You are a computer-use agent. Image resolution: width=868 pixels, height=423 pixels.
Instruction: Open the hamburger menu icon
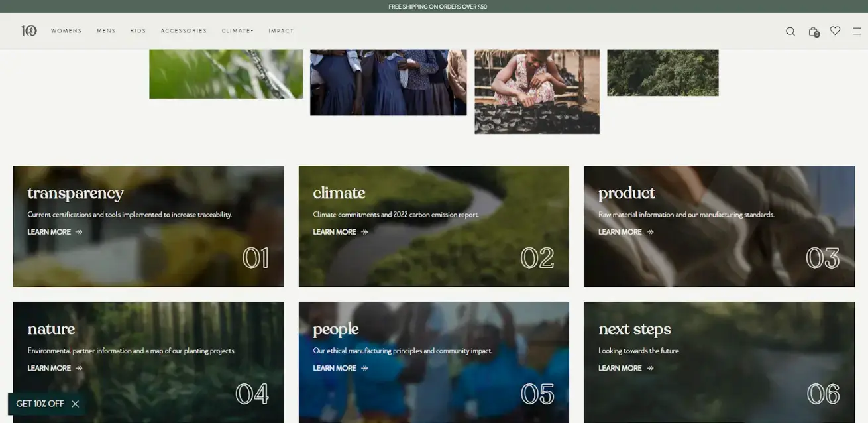pyautogui.click(x=857, y=31)
